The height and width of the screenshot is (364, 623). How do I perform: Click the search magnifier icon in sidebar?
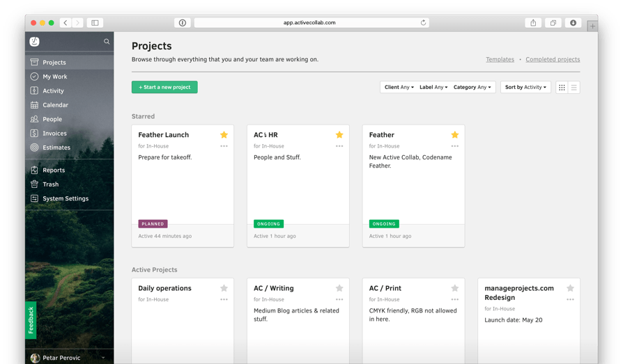click(x=107, y=42)
